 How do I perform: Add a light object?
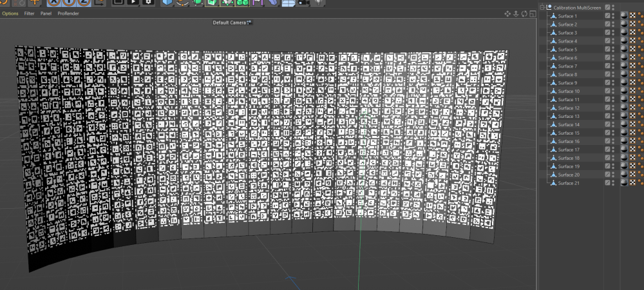click(319, 2)
